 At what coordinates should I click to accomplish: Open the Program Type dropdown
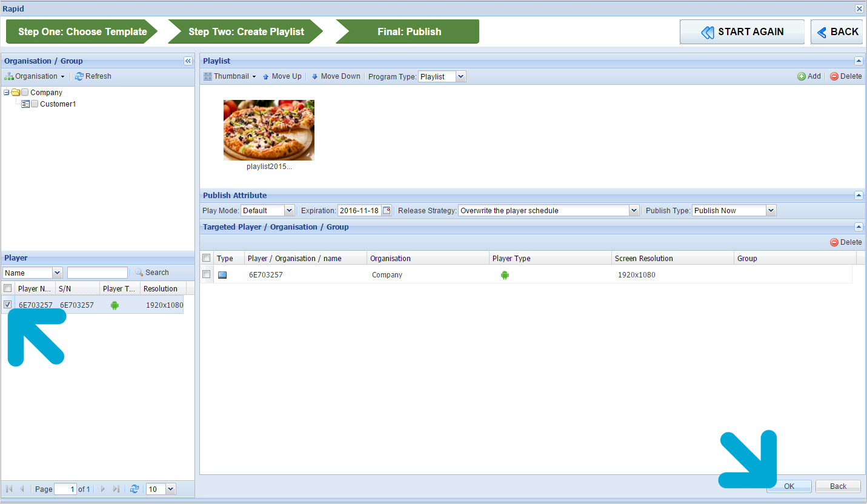point(460,76)
